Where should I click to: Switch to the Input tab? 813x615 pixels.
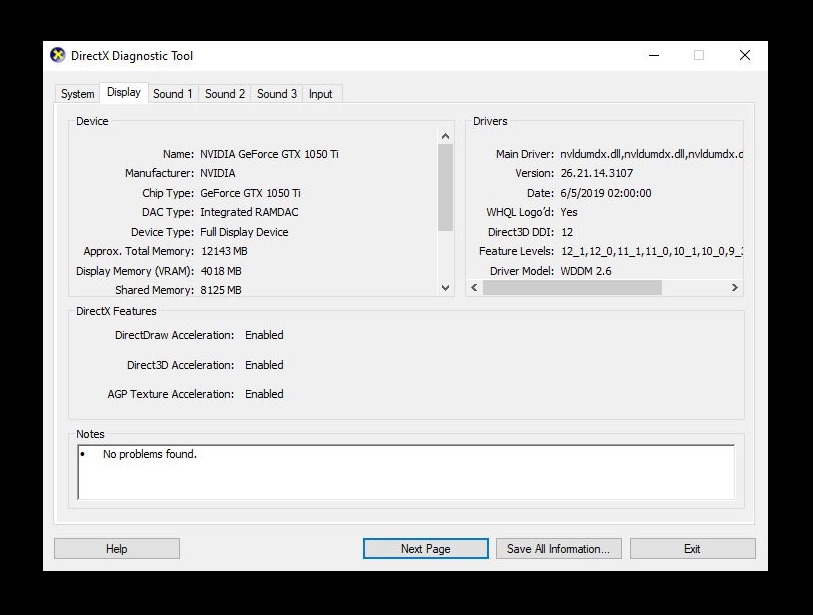[x=320, y=94]
